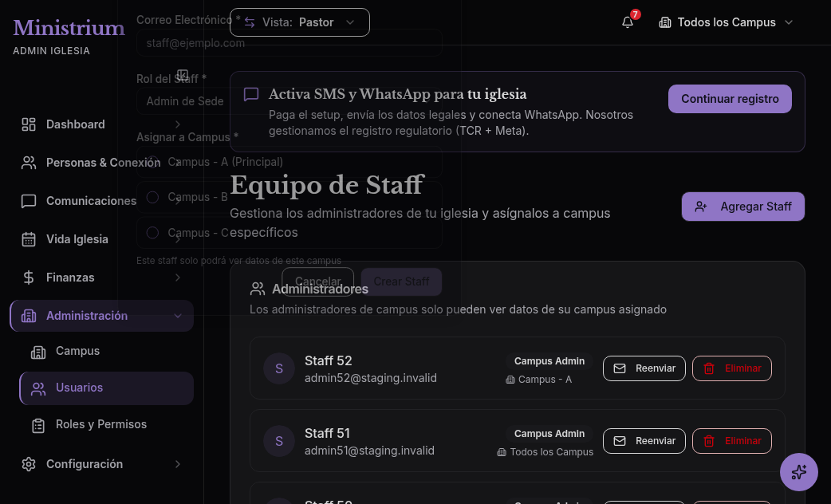Screen dimensions: 831x504
Task: Select Campus - C radio option
Action: (152, 233)
